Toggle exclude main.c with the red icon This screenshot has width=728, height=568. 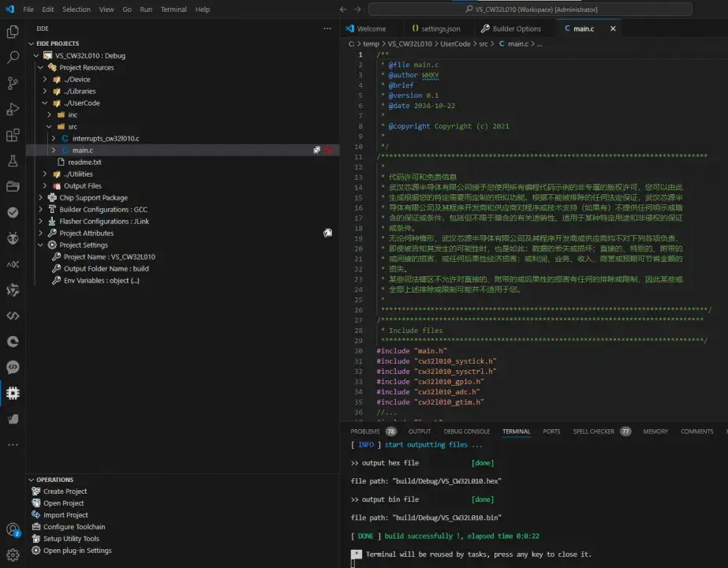329,150
